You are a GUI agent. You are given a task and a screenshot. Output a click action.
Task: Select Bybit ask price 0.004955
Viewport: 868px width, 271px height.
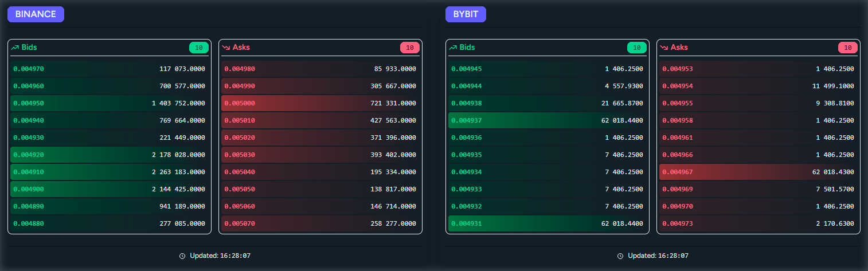click(x=678, y=103)
